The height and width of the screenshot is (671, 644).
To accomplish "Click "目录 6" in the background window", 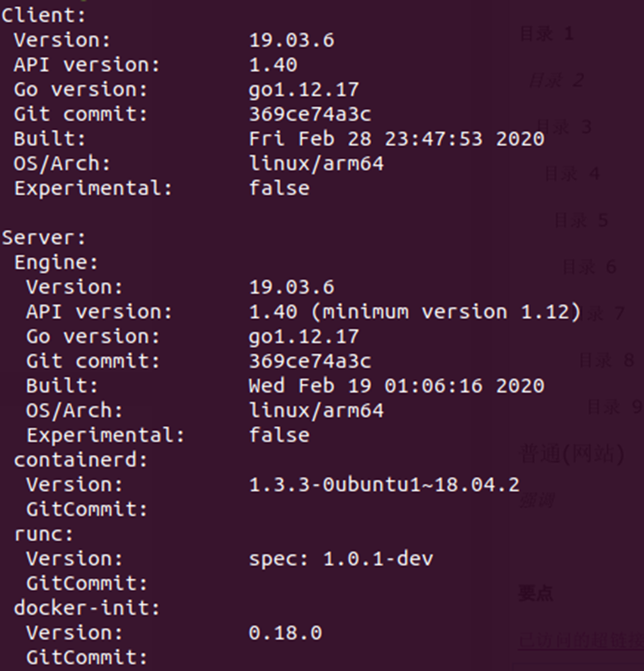I will pyautogui.click(x=590, y=267).
